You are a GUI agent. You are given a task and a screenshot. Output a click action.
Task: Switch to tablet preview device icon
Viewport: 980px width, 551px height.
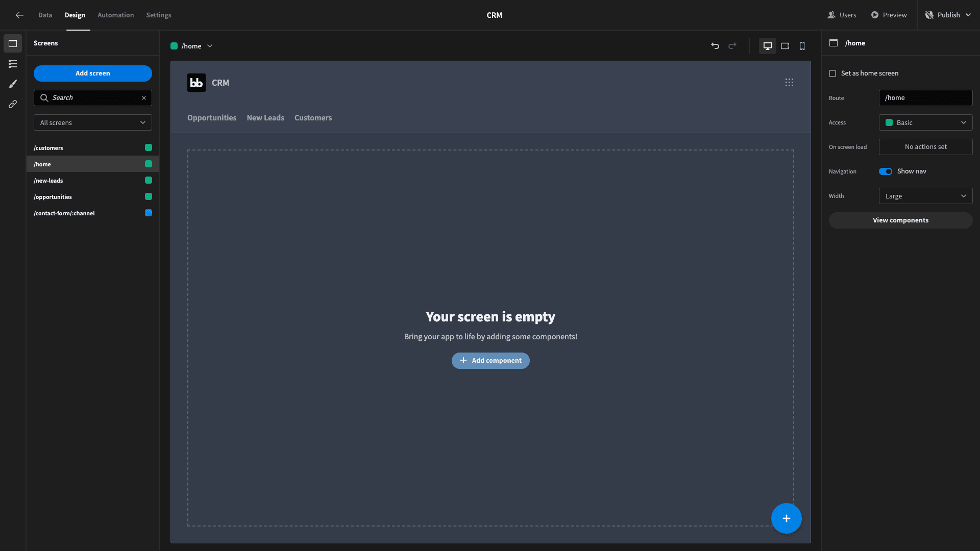[x=785, y=46]
